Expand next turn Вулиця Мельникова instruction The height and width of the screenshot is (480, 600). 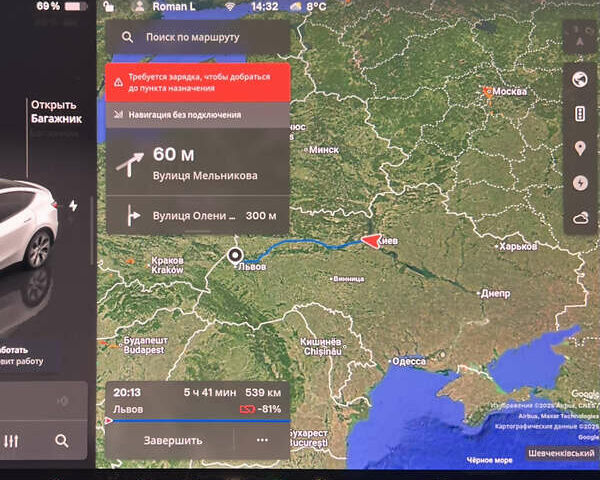point(198,164)
